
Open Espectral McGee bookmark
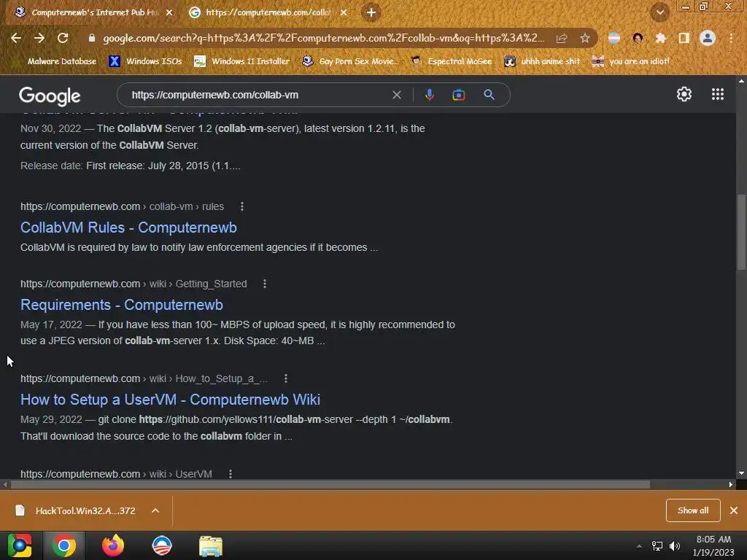(x=451, y=61)
